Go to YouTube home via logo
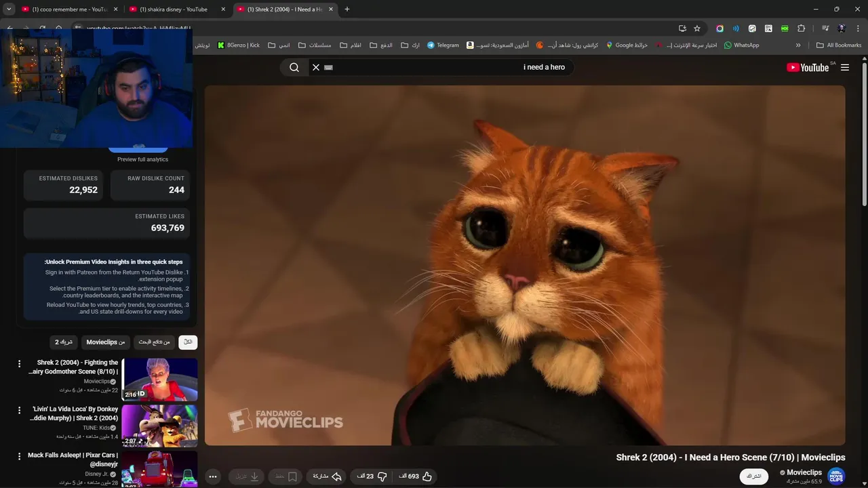Viewport: 868px width, 488px height. 808,67
